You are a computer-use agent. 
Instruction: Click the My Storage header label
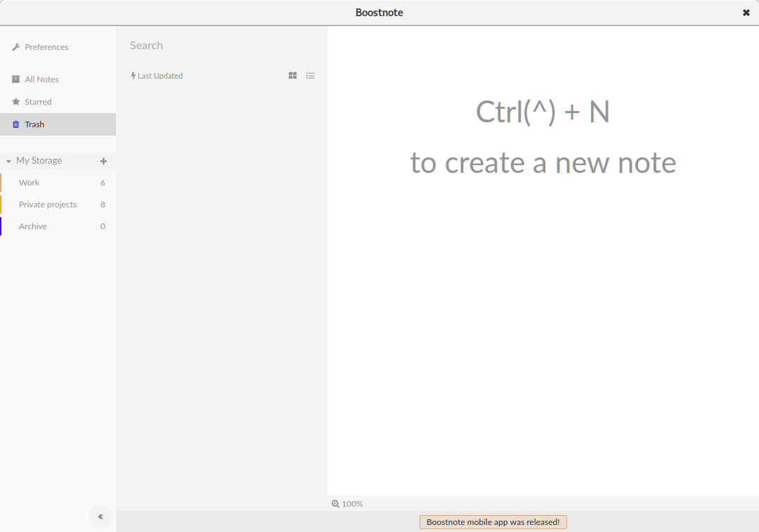coord(39,161)
